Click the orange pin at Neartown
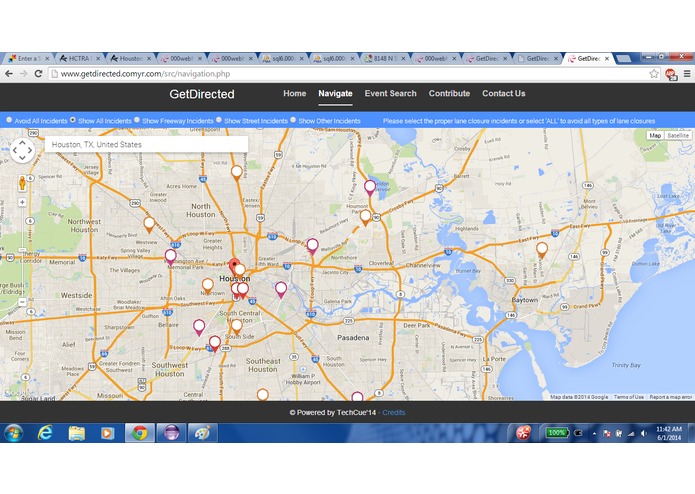695x494 pixels. coord(207,286)
